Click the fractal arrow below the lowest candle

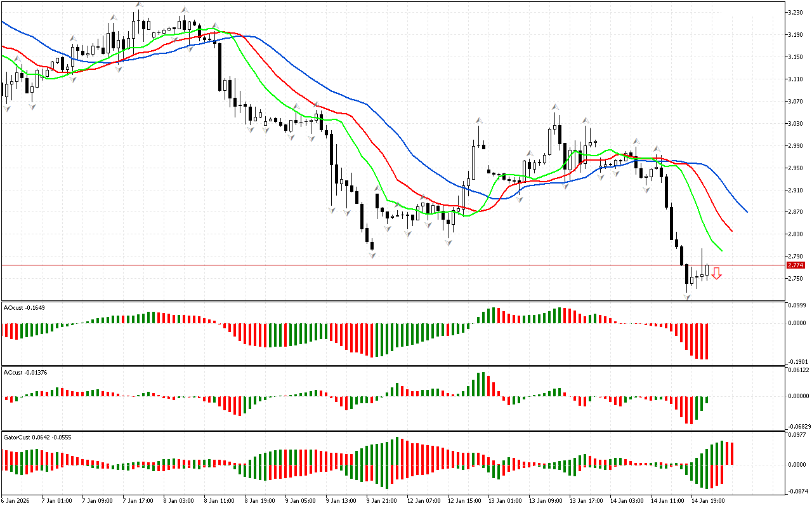point(686,297)
